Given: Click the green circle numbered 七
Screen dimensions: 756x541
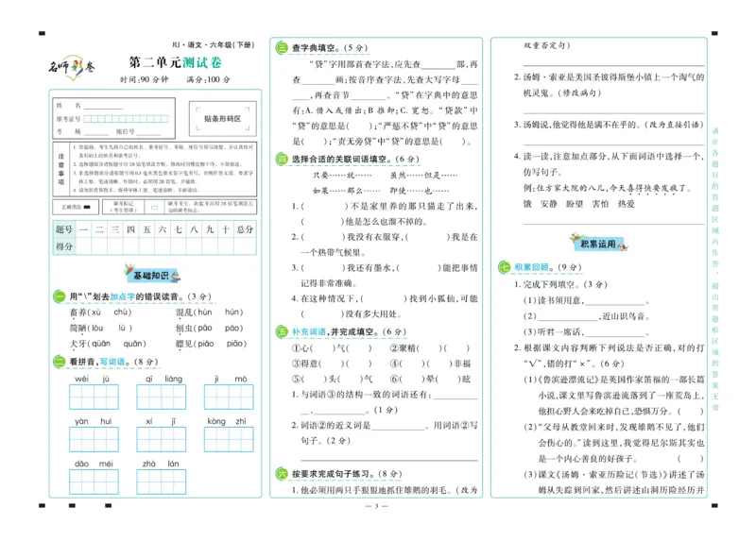Looking at the screenshot, I should coord(504,267).
